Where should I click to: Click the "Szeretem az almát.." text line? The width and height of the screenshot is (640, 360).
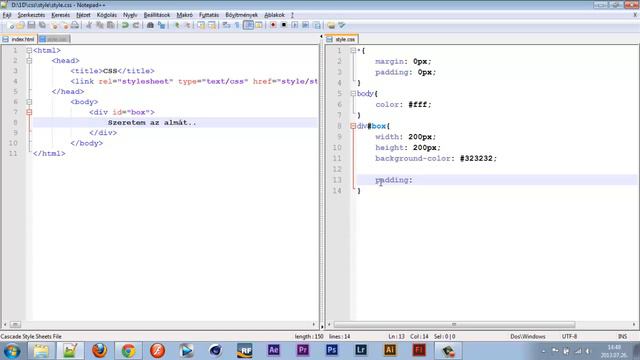[152, 122]
